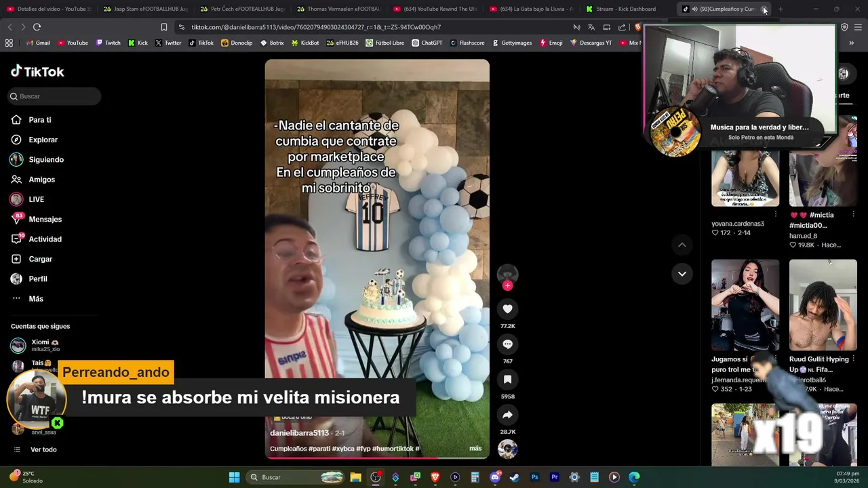Image resolution: width=868 pixels, height=488 pixels.
Task: Open Discord from the taskbar
Action: click(495, 477)
